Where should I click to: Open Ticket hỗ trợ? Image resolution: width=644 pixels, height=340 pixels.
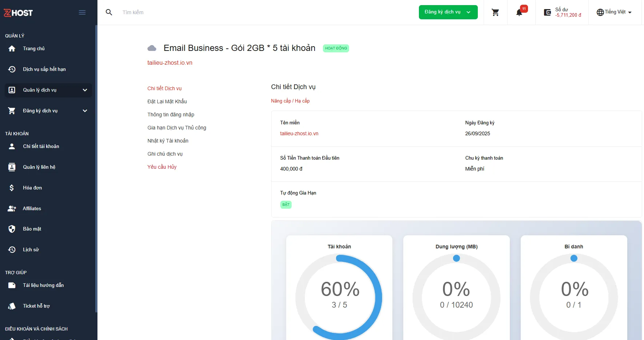[36, 306]
